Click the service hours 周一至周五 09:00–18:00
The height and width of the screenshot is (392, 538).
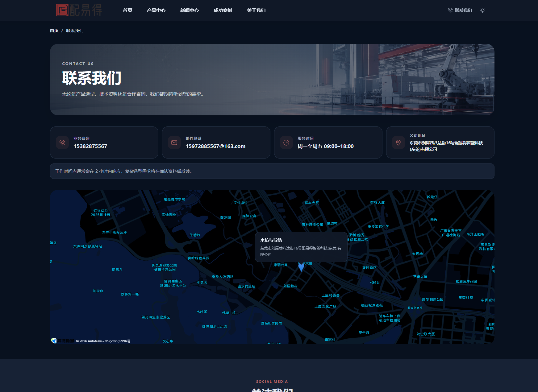coord(326,146)
